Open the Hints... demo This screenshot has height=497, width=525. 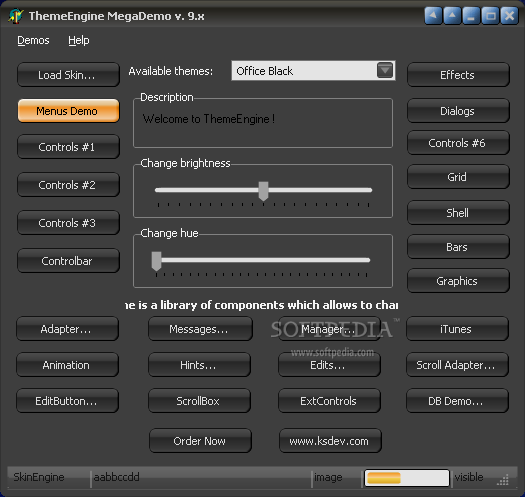coord(199,364)
